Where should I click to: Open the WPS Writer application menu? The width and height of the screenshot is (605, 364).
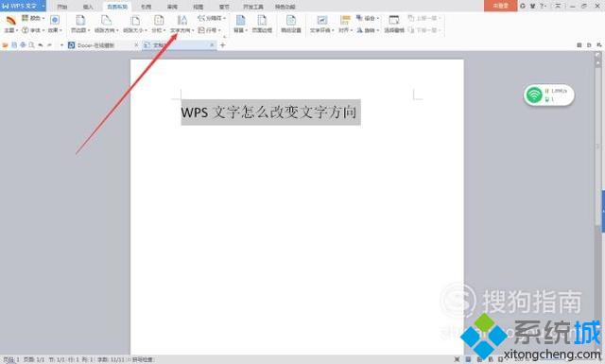(x=23, y=6)
